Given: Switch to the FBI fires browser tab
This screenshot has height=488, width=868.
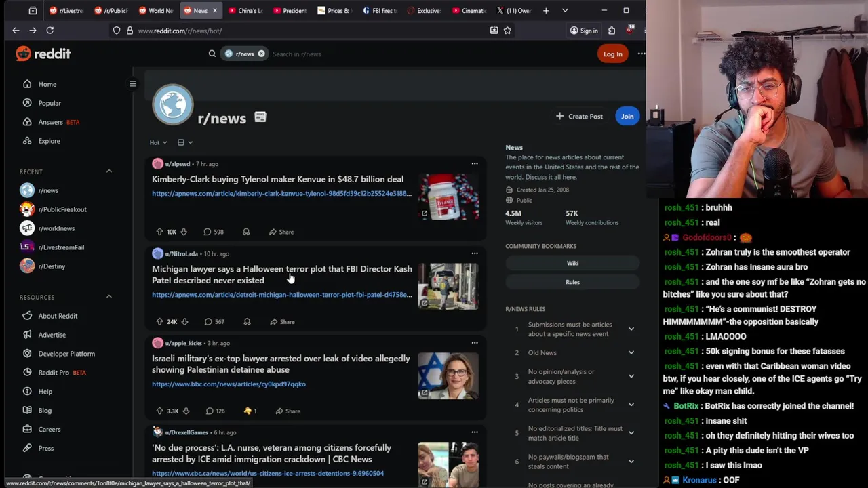Looking at the screenshot, I should 380,10.
